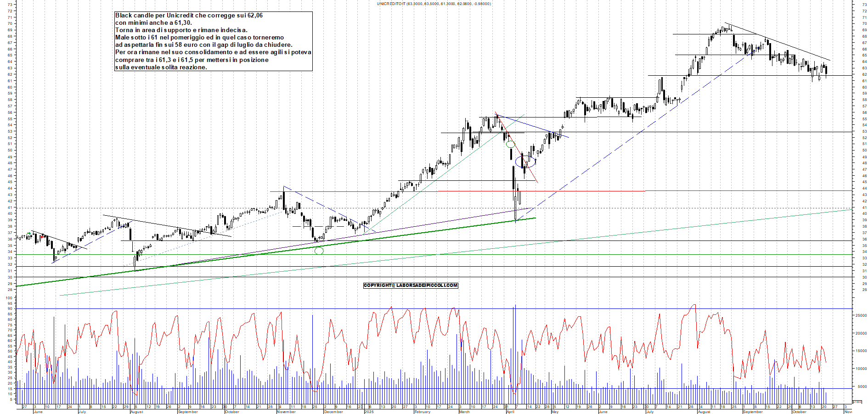Select the November month label on time axis
This screenshot has height=414, width=868.
286,412
